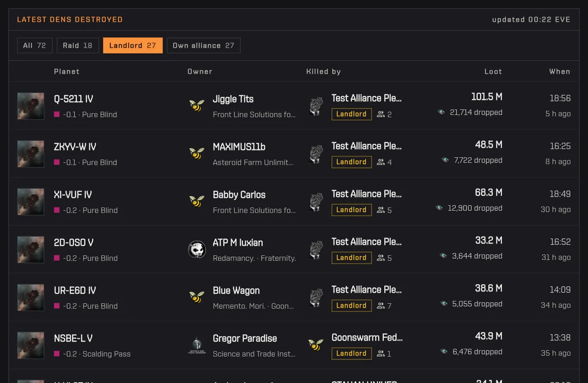
Task: Click the ZKYV-W IV planet name
Action: tap(75, 147)
